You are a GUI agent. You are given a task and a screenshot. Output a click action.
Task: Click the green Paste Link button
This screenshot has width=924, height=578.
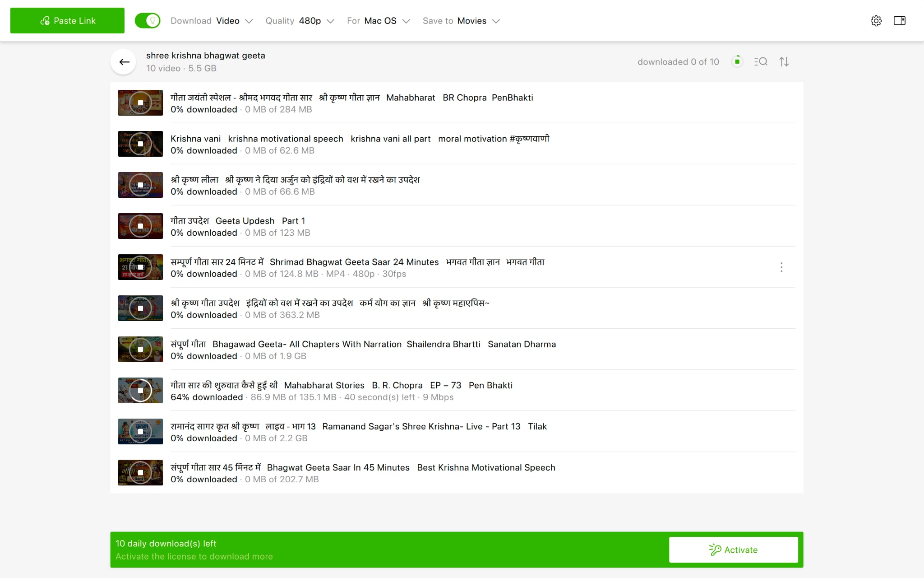click(x=67, y=20)
